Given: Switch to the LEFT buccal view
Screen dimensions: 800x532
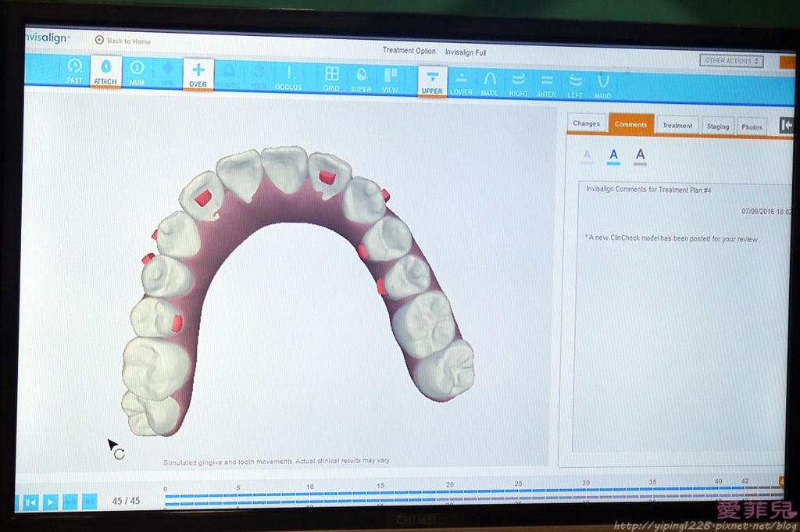Looking at the screenshot, I should coord(575,86).
